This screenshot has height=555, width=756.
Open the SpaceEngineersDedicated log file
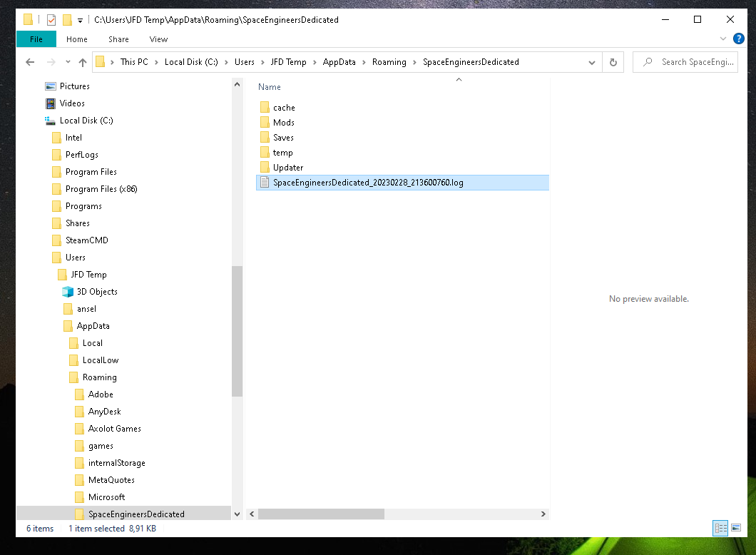point(367,183)
